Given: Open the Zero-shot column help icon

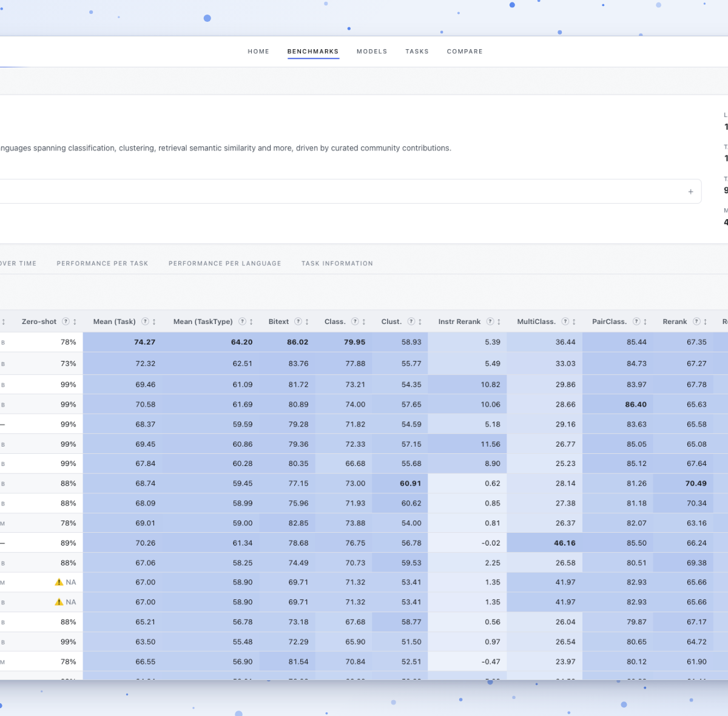Looking at the screenshot, I should 66,322.
